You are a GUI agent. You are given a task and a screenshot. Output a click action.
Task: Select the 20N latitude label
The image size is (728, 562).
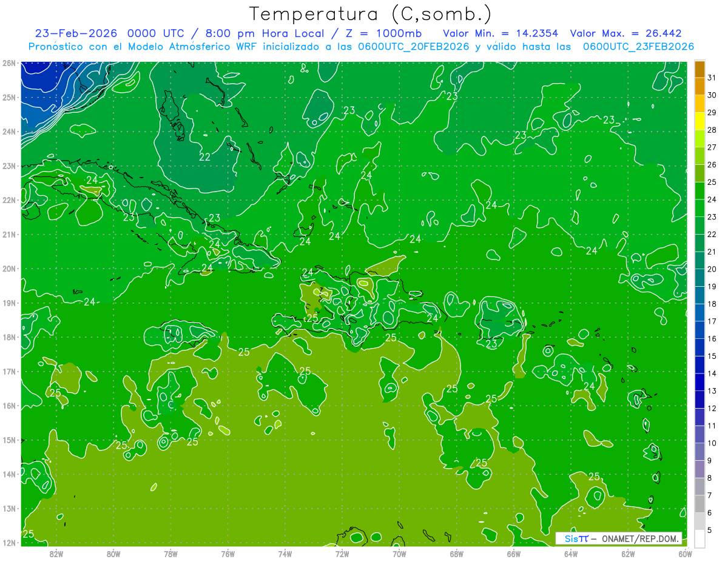8,269
